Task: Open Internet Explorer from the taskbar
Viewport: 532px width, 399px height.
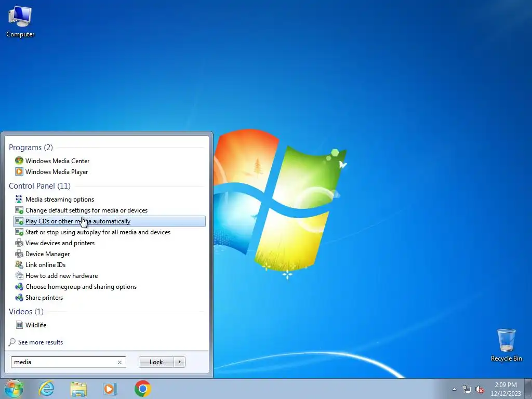Action: coord(46,389)
